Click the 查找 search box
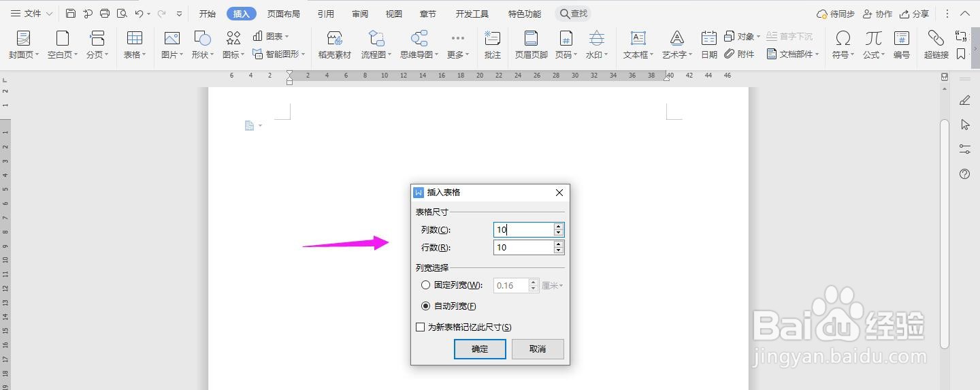 click(573, 14)
